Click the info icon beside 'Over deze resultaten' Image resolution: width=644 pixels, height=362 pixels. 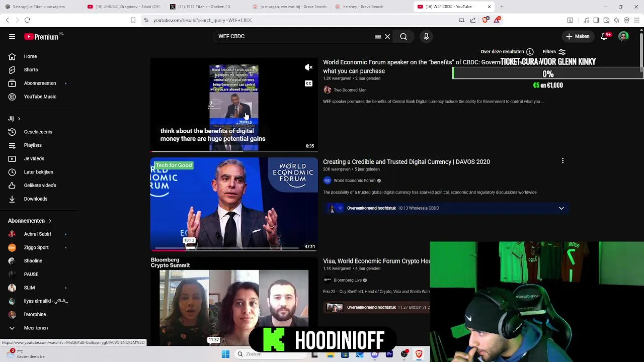coord(530,52)
